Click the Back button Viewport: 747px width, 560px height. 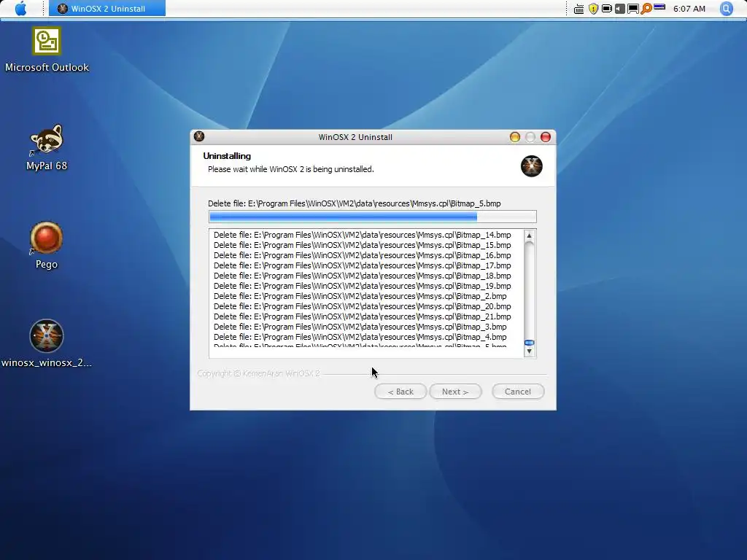point(400,392)
